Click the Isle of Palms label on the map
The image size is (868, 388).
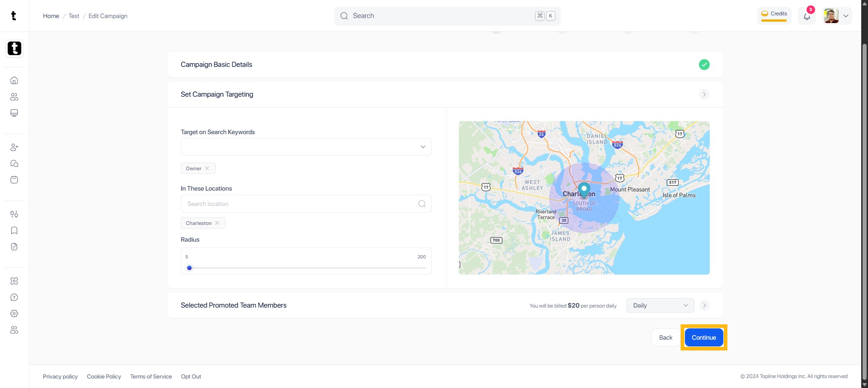679,195
